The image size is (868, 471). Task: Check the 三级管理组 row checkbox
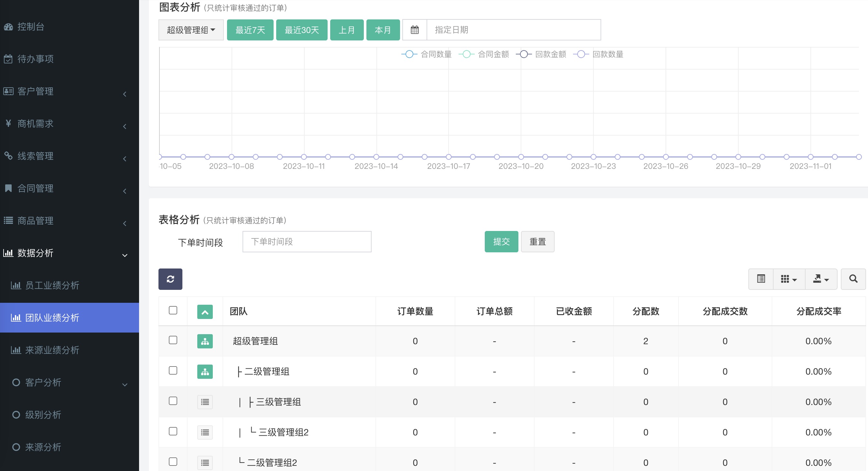(173, 401)
